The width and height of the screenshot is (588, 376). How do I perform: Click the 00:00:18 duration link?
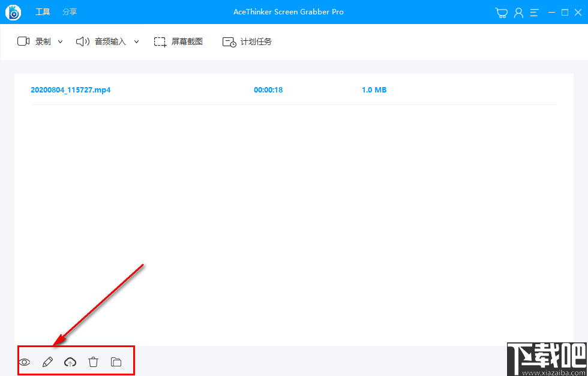(268, 89)
